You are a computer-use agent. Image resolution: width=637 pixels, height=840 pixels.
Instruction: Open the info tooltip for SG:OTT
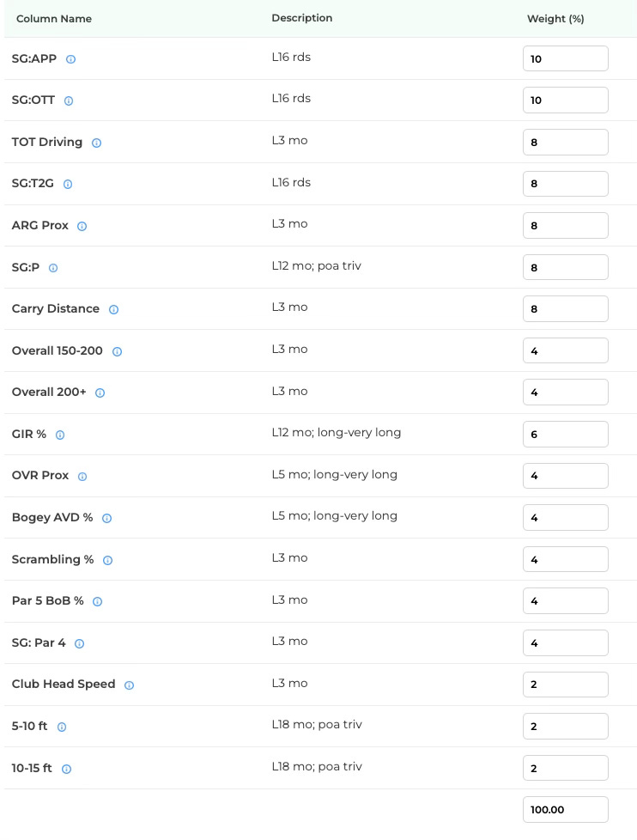[x=69, y=100]
